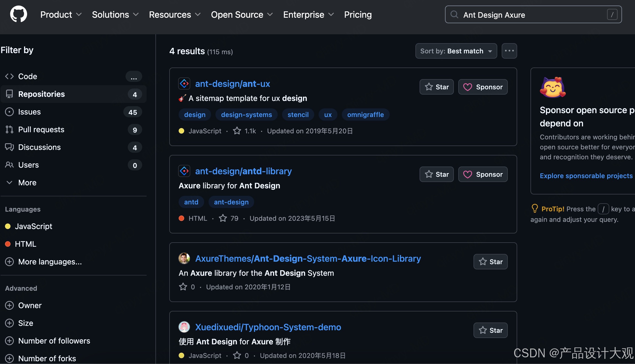Screen dimensions: 635x364
Task: Click the Code ellipsis count badge
Action: coord(134,77)
